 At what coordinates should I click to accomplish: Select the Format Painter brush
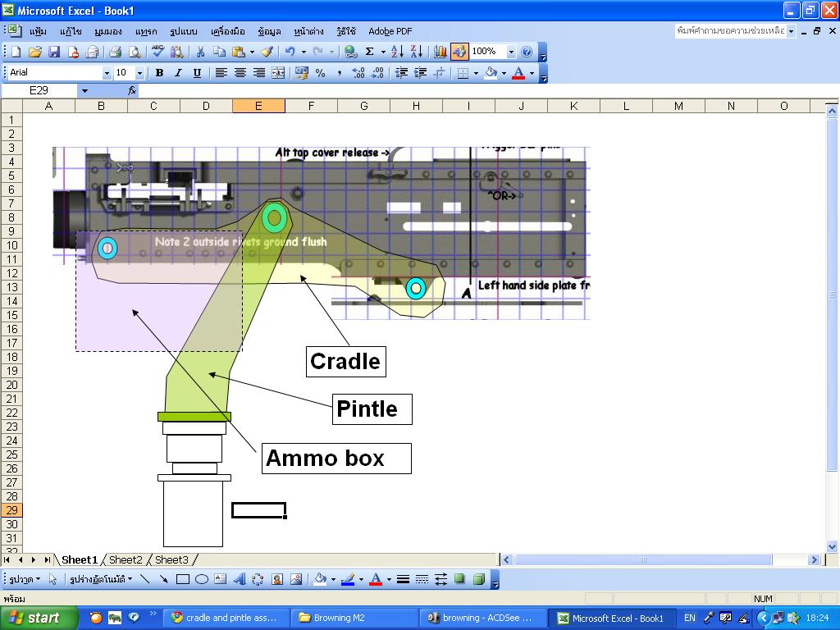[267, 52]
